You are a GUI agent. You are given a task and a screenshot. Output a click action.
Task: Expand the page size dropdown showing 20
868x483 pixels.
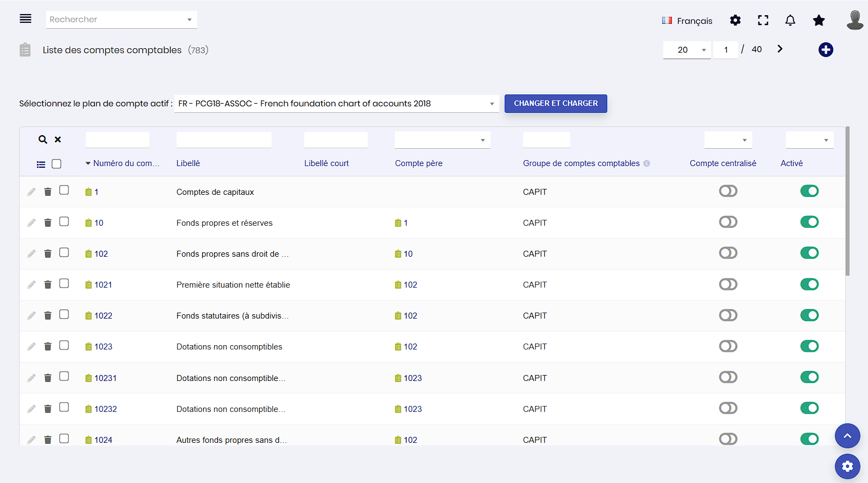687,50
